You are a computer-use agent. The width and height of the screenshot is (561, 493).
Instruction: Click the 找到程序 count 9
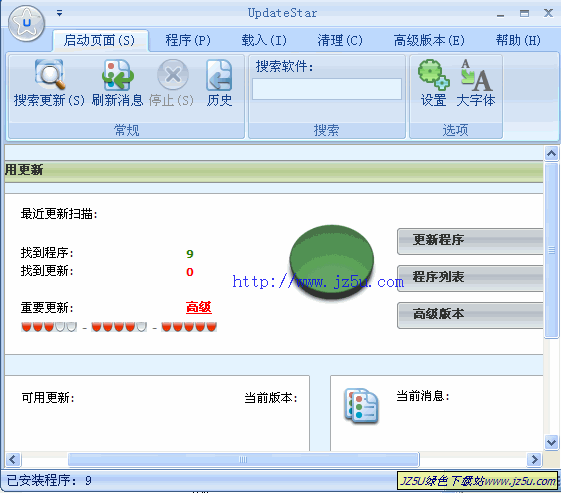(x=190, y=254)
